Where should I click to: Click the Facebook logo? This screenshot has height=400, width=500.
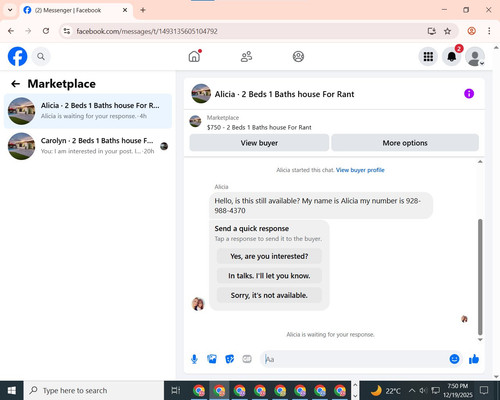coord(17,56)
